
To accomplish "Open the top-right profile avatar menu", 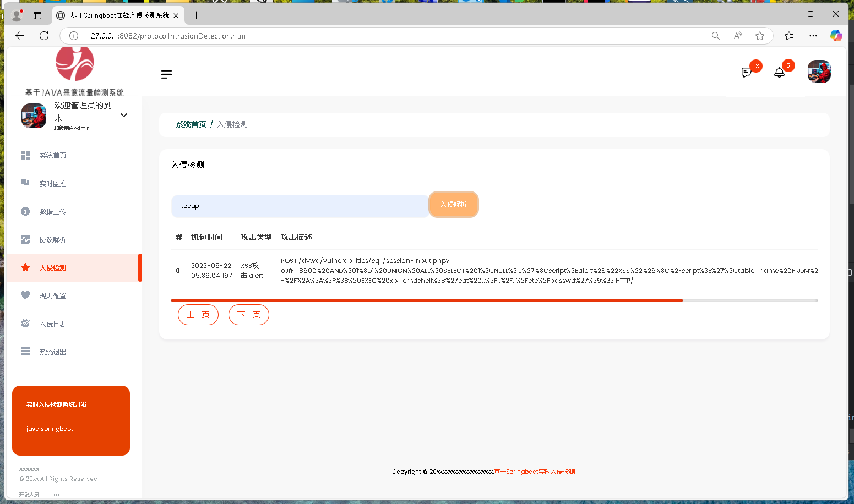I will click(x=819, y=72).
